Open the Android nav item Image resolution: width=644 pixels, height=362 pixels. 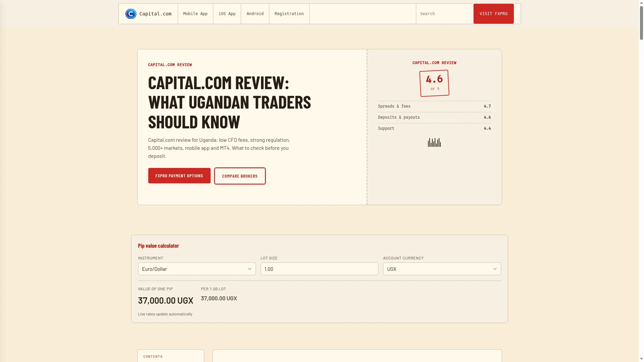coord(255,14)
